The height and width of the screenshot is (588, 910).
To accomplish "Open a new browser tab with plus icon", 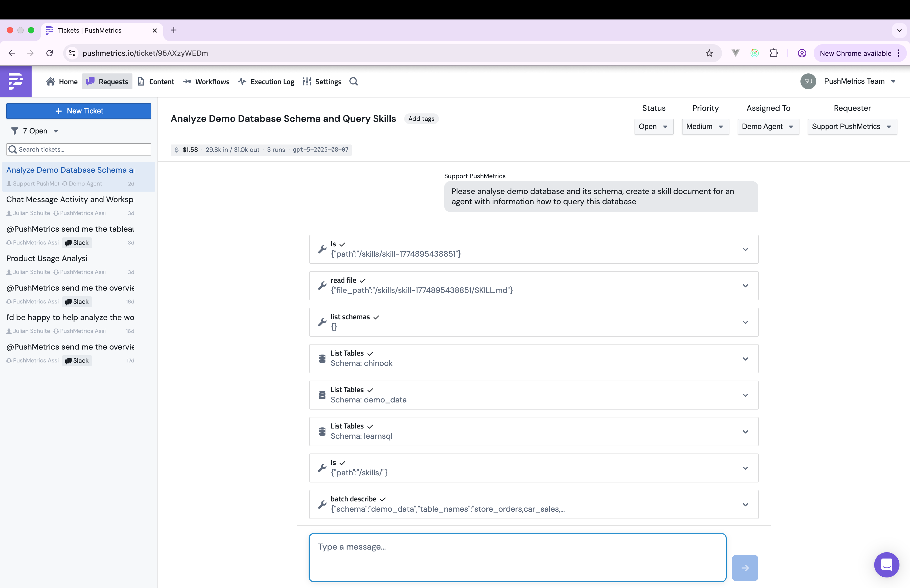I will 174,30.
